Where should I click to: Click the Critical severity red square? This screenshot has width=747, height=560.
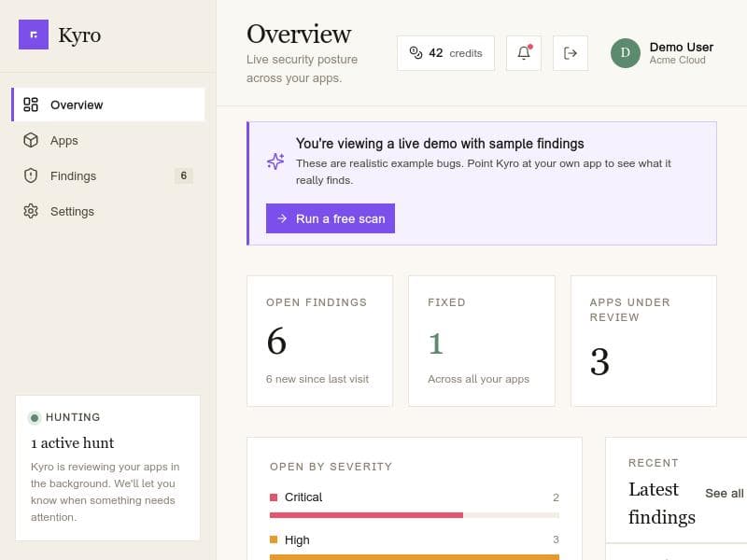(274, 497)
